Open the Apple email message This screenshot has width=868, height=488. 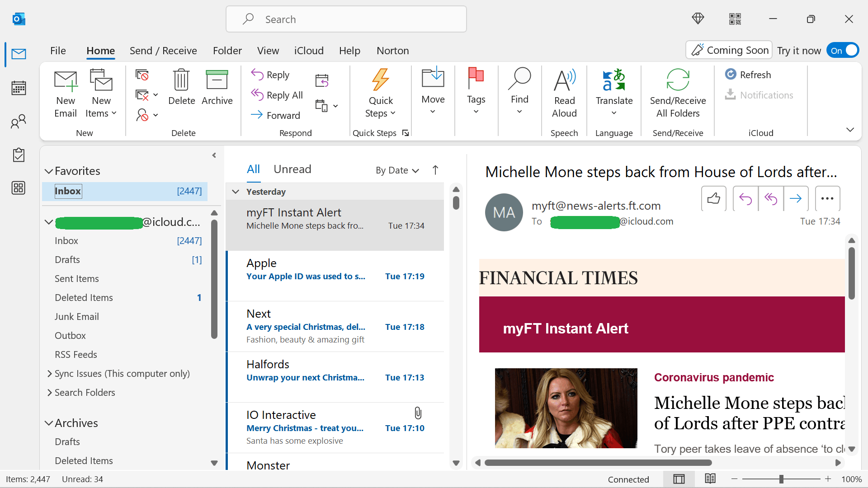tap(335, 276)
